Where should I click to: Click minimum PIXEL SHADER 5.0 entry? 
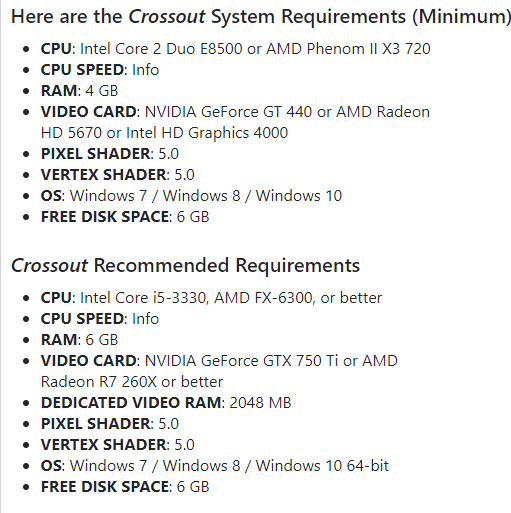pyautogui.click(x=110, y=154)
